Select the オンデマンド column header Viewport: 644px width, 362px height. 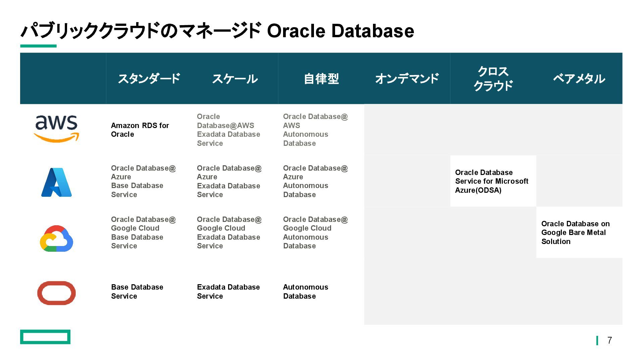(x=407, y=78)
